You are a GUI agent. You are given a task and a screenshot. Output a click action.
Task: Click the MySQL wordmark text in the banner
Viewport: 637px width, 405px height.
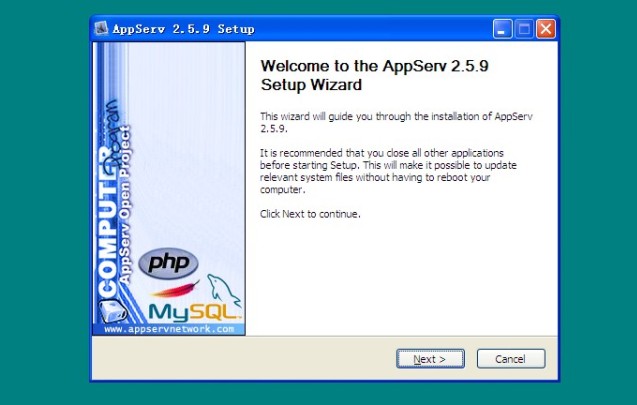(x=194, y=312)
